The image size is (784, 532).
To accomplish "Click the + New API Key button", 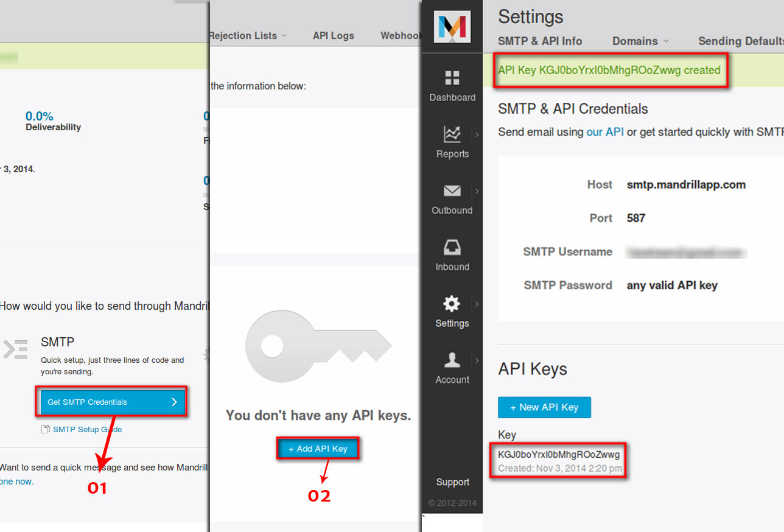I will click(544, 407).
